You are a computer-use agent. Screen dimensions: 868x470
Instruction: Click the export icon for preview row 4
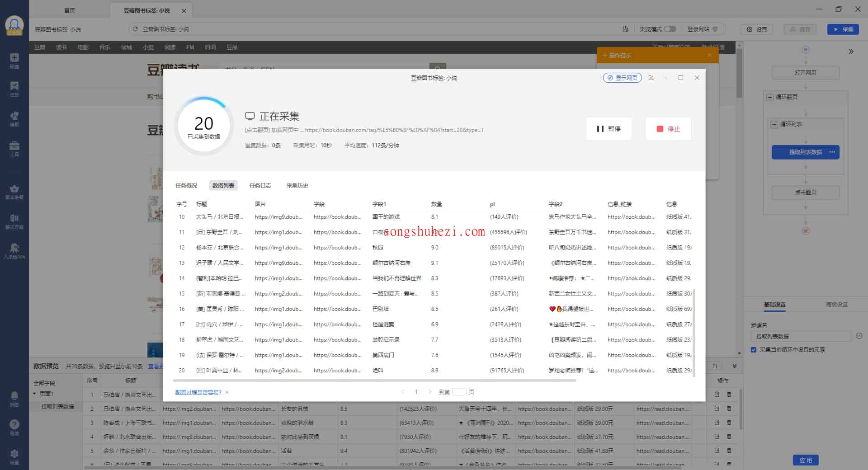[717, 437]
